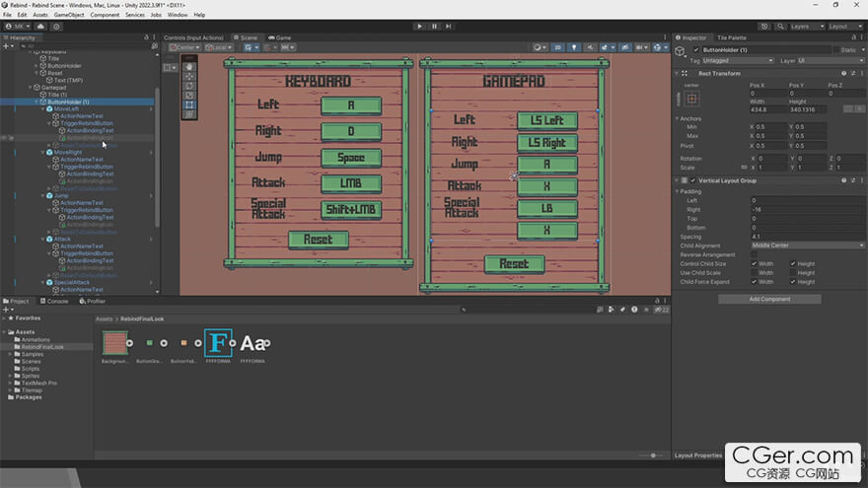
Task: Select the ButtonHolder (1) item in Hierarchy
Action: (x=69, y=102)
